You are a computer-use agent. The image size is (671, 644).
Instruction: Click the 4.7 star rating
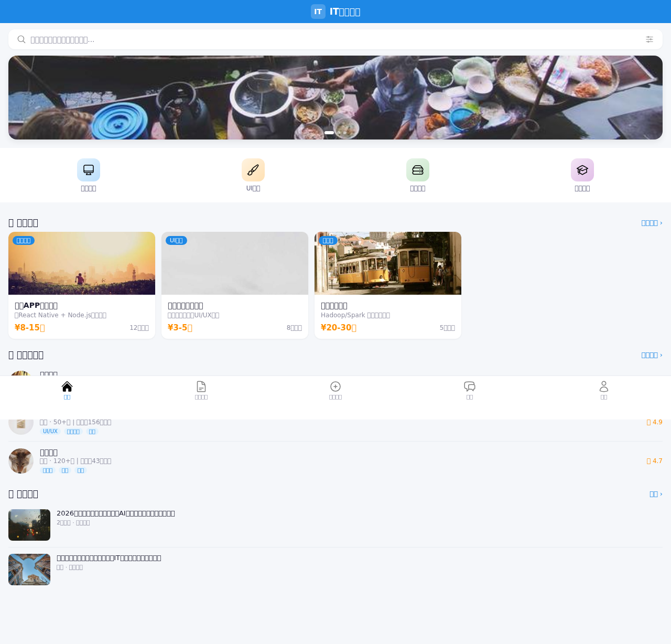655,461
